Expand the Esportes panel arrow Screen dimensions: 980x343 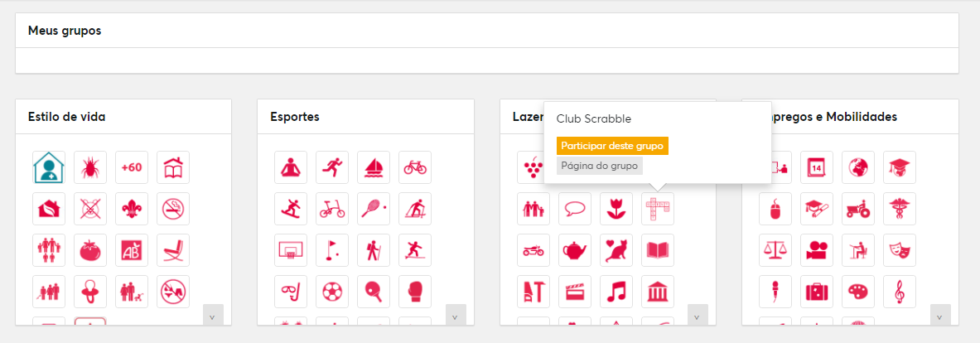tap(456, 315)
